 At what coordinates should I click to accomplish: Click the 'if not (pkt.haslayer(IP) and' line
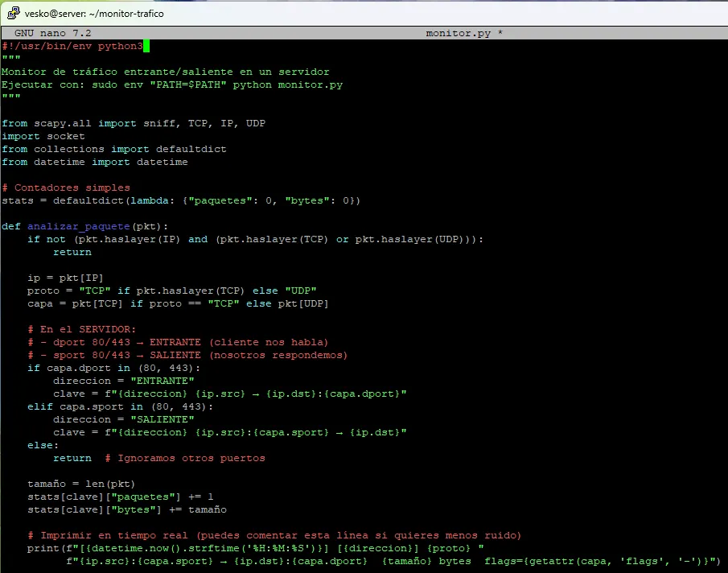click(255, 240)
